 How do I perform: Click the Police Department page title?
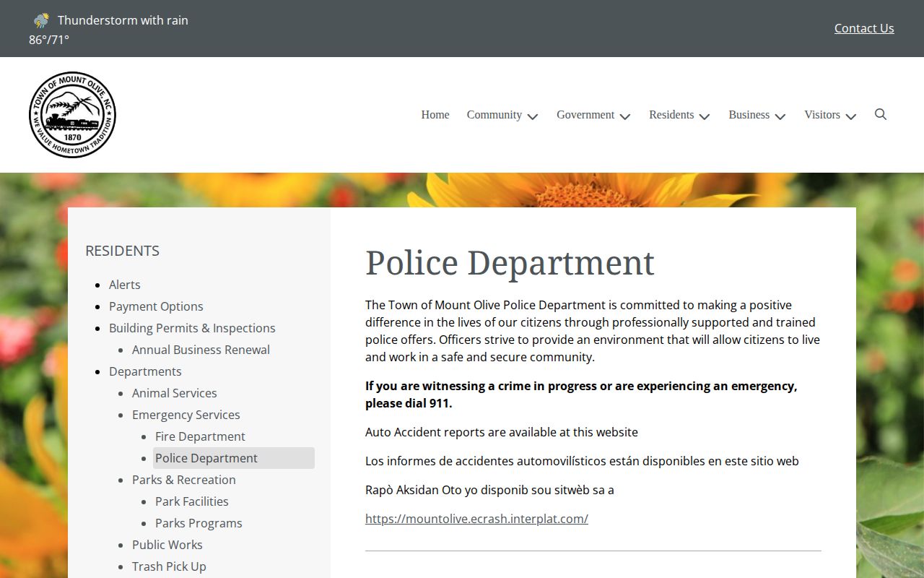point(510,262)
